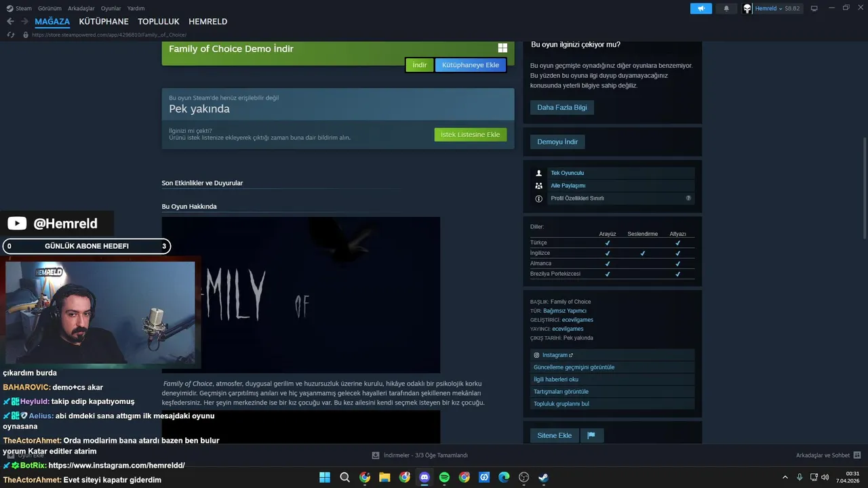Viewport: 868px width, 488px height.
Task: Click the Downloads status icon
Action: pyautogui.click(x=375, y=455)
